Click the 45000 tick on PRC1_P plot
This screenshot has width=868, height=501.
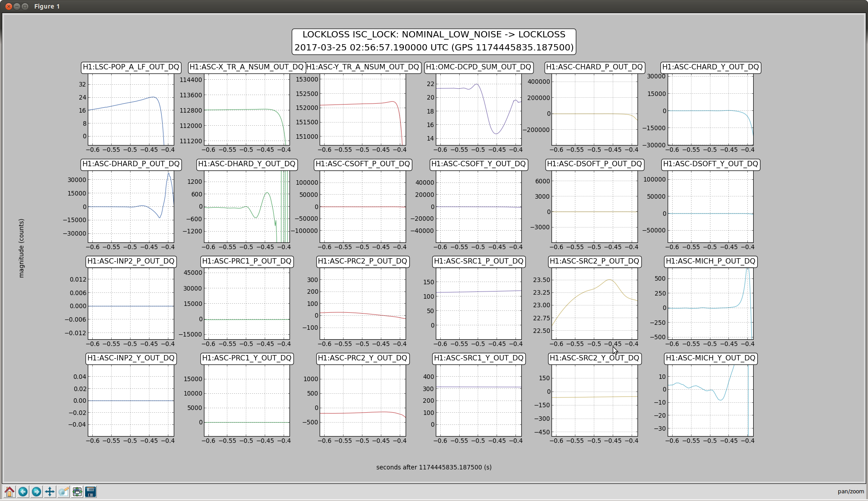[x=193, y=273]
